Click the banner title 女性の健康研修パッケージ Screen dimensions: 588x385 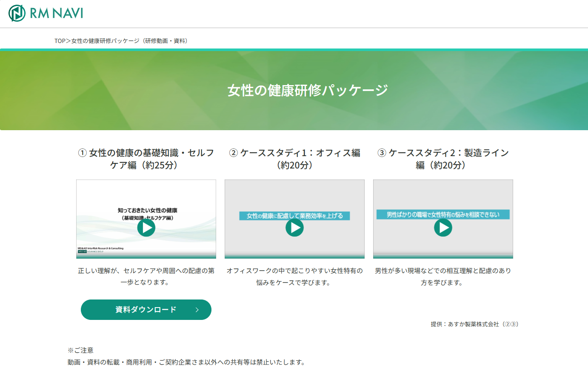[308, 90]
